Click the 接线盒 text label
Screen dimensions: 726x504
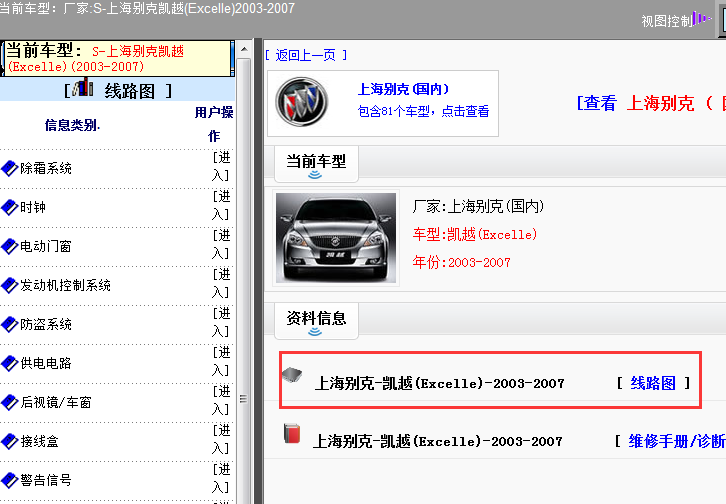(39, 441)
